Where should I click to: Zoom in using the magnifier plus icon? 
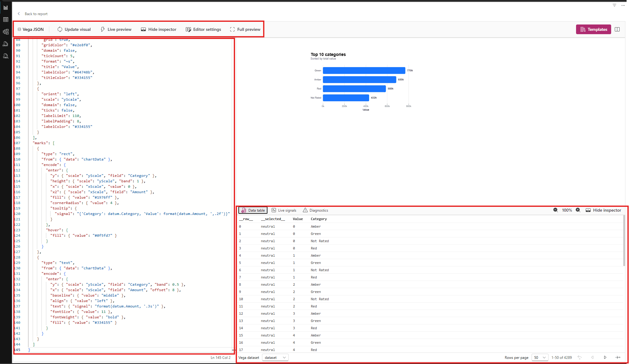(578, 210)
